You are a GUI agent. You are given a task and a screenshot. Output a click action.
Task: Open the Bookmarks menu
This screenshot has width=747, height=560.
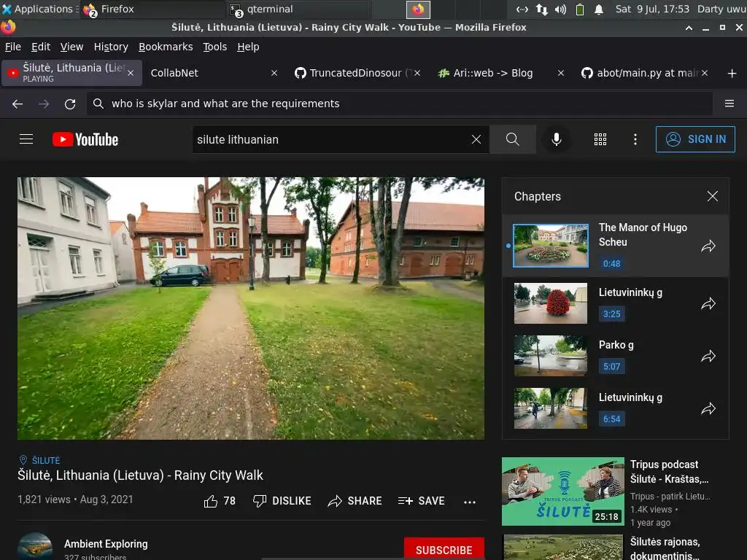pyautogui.click(x=166, y=47)
